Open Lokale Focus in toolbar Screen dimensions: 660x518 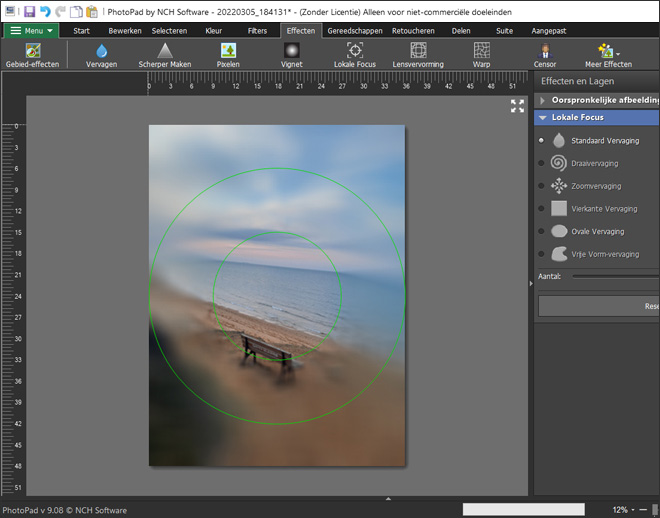coord(355,55)
